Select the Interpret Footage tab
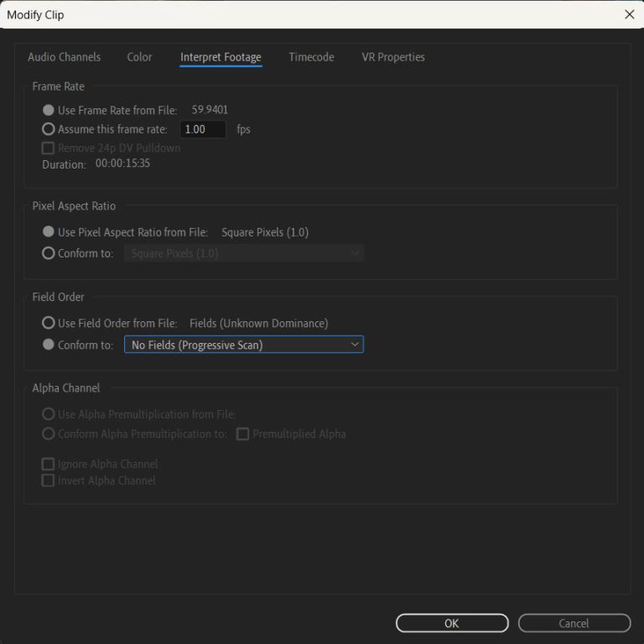The height and width of the screenshot is (644, 644). point(221,57)
